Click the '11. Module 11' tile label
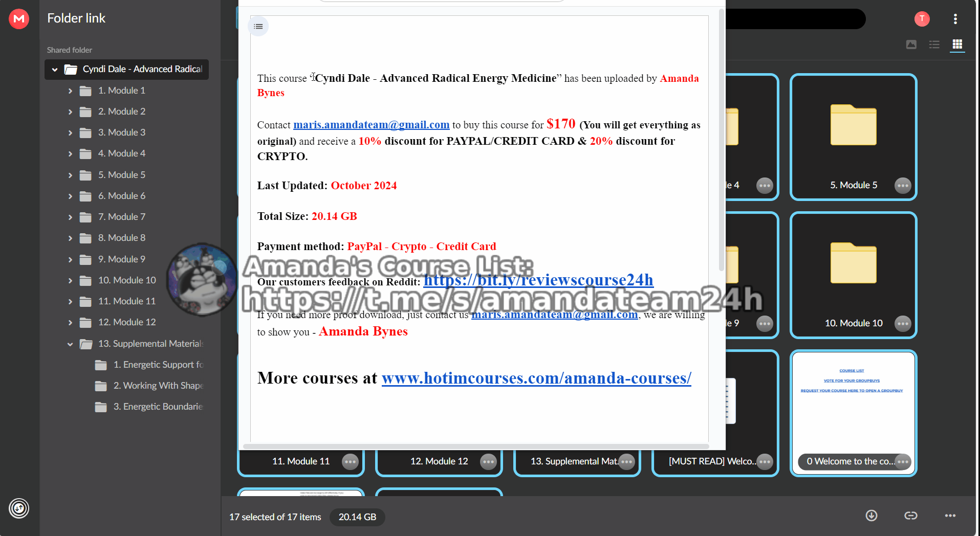 [301, 461]
